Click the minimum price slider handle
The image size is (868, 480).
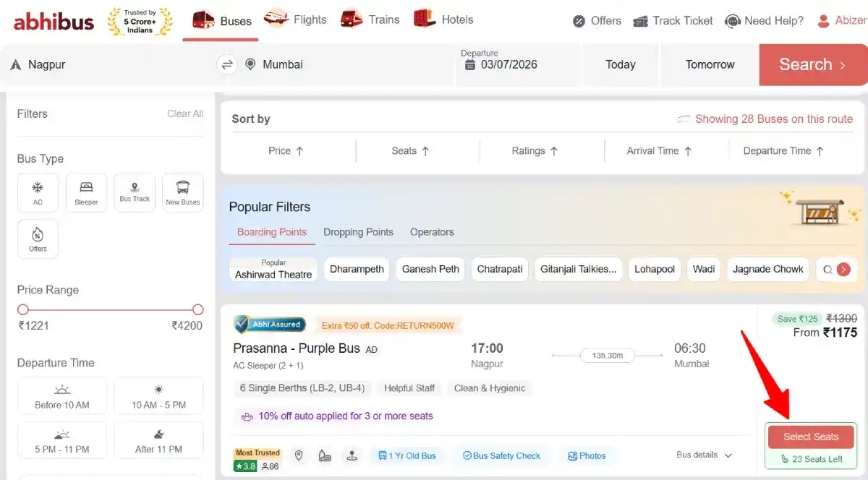point(22,309)
